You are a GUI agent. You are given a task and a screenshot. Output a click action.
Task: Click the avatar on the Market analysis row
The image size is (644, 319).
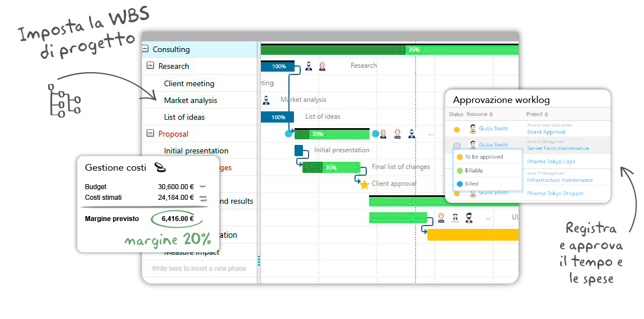point(265,100)
